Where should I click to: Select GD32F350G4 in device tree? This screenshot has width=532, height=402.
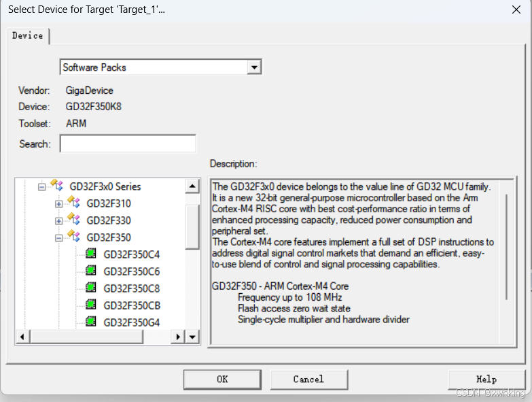(132, 322)
